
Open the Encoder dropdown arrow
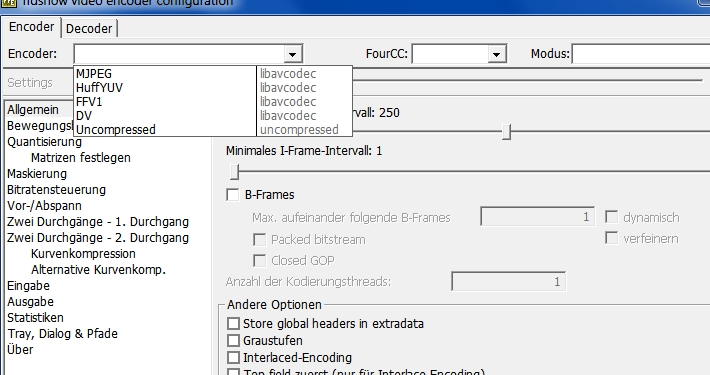(293, 54)
